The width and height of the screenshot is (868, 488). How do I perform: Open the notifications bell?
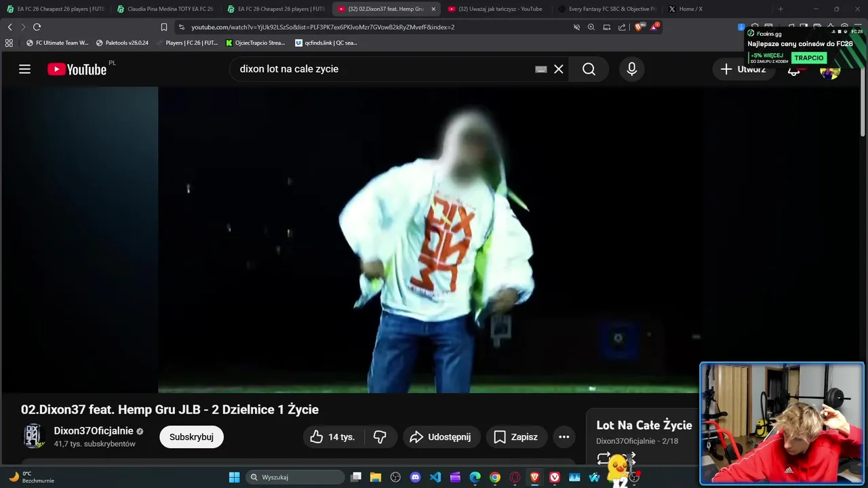tap(794, 70)
